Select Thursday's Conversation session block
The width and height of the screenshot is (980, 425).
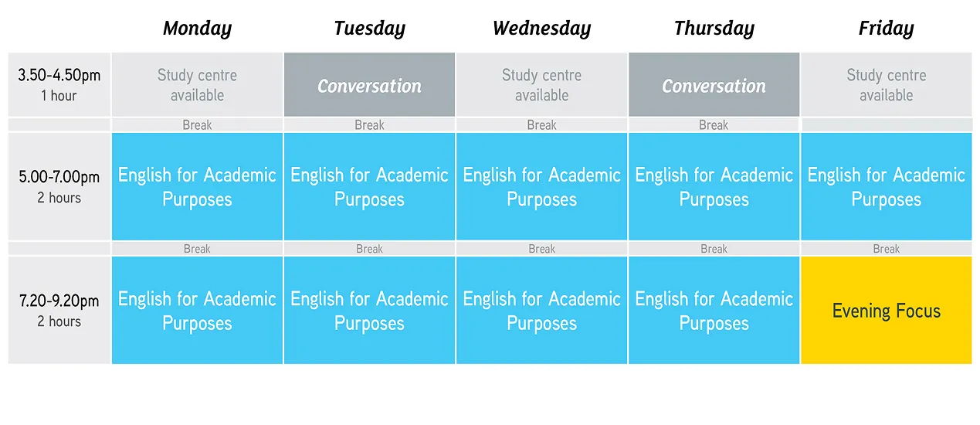(x=714, y=85)
